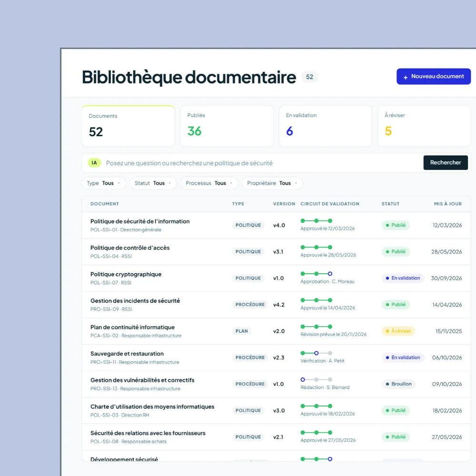This screenshot has width=476, height=476.
Task: Click 'Rédaction · S. Bernard' step label
Action: (x=325, y=387)
